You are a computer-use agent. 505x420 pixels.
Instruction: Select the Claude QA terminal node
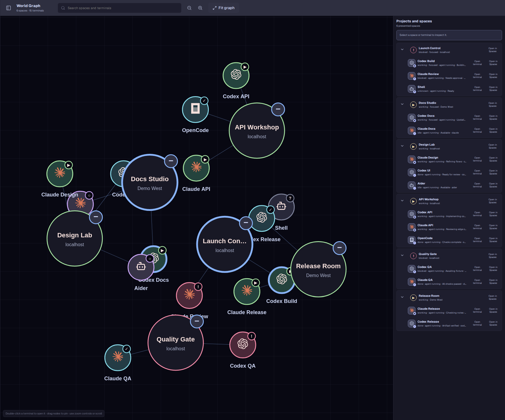click(x=118, y=357)
